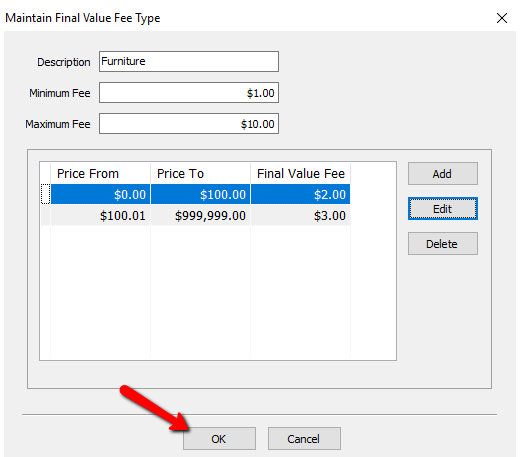521x457 pixels.
Task: Close the Maintain Final Value Fee Type dialog
Action: (x=502, y=18)
